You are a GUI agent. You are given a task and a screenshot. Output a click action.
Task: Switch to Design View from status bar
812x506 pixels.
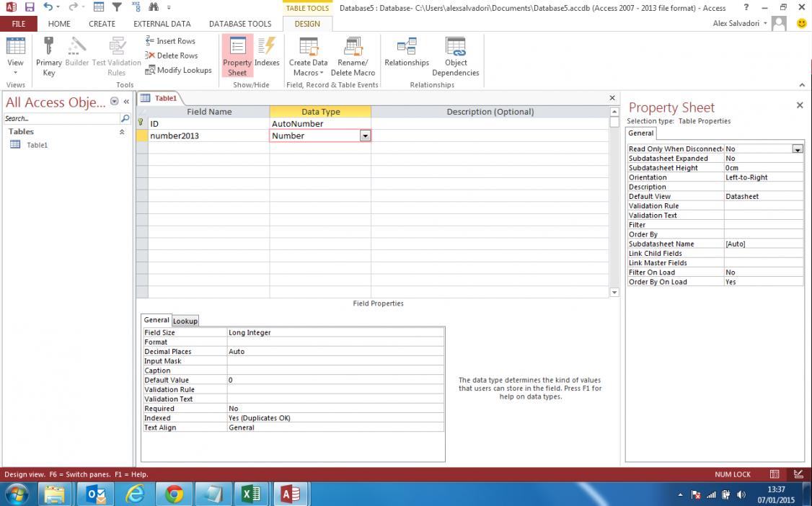click(x=798, y=474)
